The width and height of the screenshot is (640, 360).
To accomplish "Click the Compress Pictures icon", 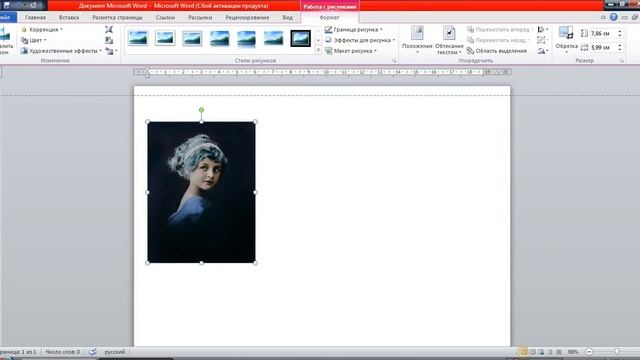I will click(x=109, y=29).
